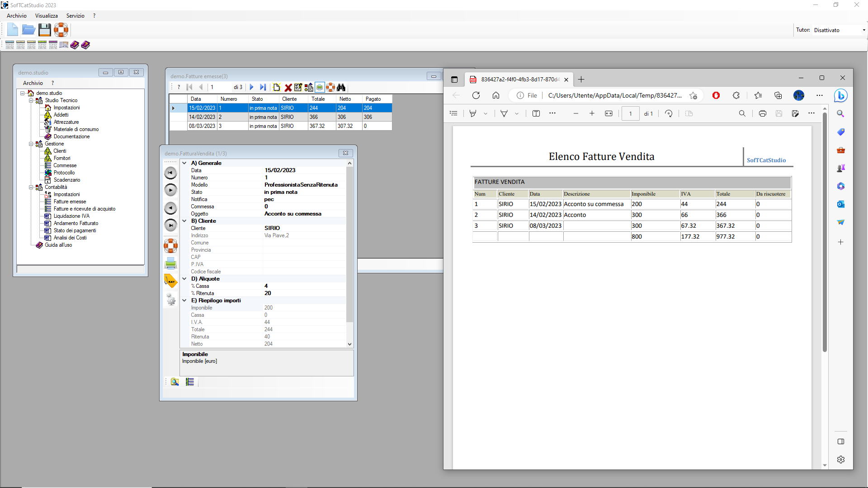Open the Tutor dropdown
Image resolution: width=868 pixels, height=488 pixels.
coord(840,30)
